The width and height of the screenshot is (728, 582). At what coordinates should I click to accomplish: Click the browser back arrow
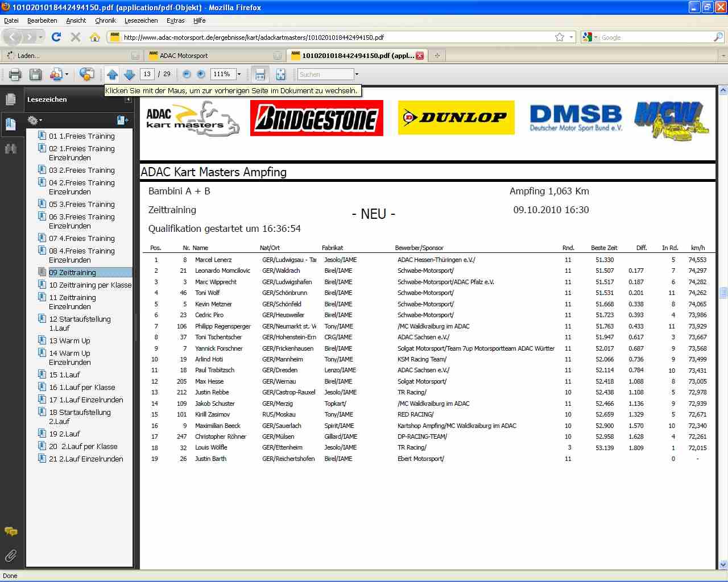tap(13, 37)
